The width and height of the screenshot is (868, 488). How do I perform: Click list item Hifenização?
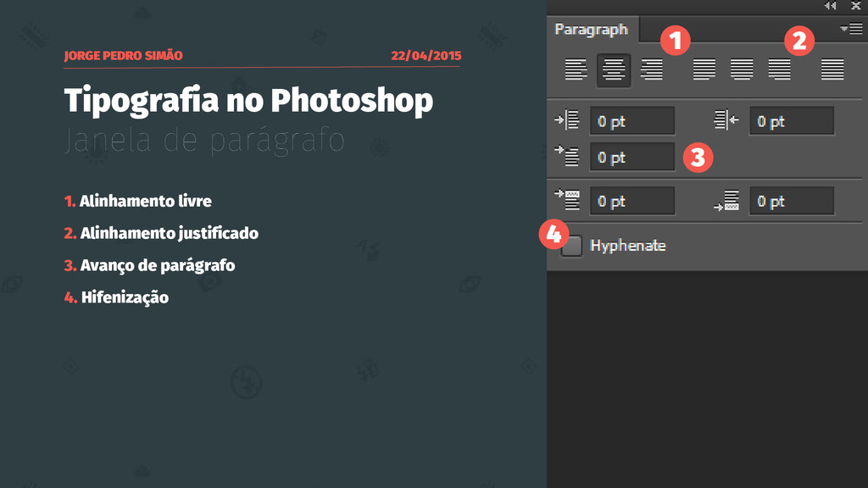click(x=125, y=297)
